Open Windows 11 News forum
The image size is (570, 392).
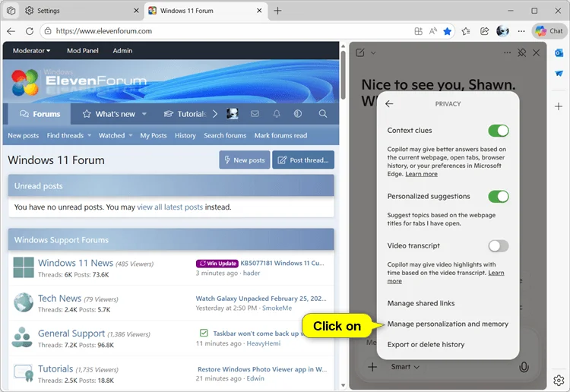click(75, 263)
